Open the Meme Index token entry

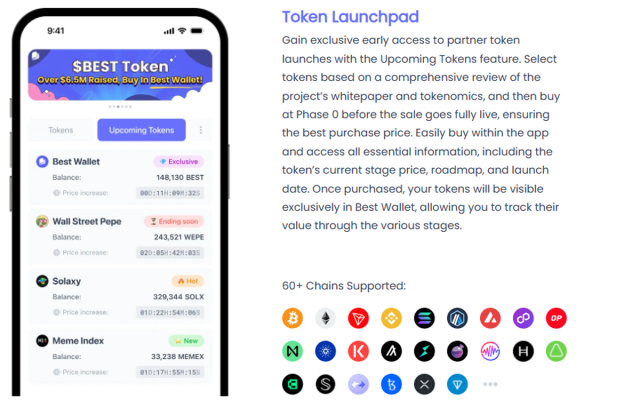(120, 356)
